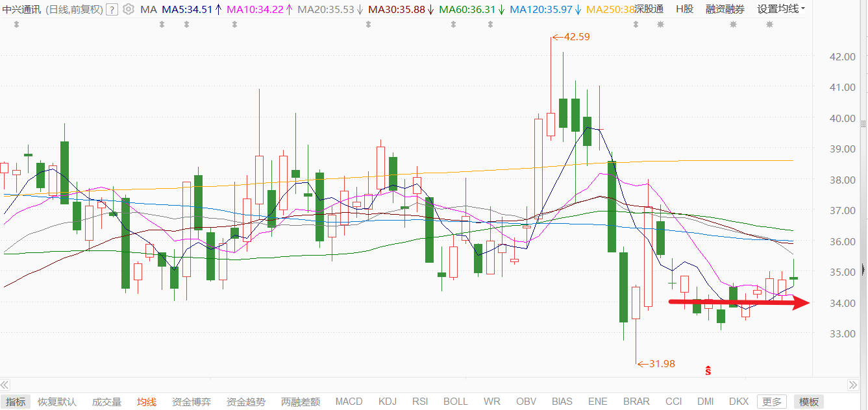
Task: Switch to 资金博弈 indicator
Action: pyautogui.click(x=192, y=402)
